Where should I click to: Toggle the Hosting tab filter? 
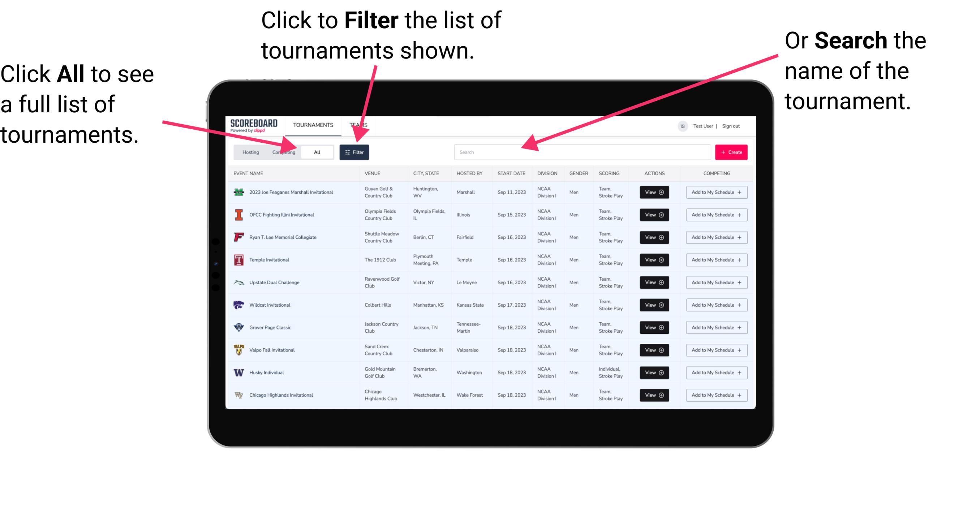point(249,152)
